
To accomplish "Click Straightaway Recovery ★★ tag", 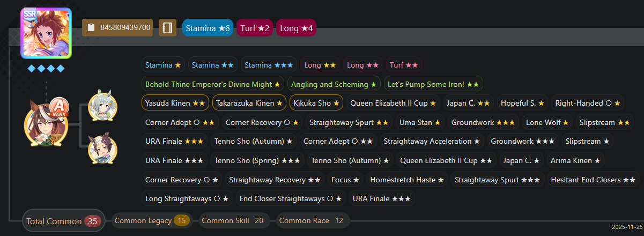I will pos(275,180).
